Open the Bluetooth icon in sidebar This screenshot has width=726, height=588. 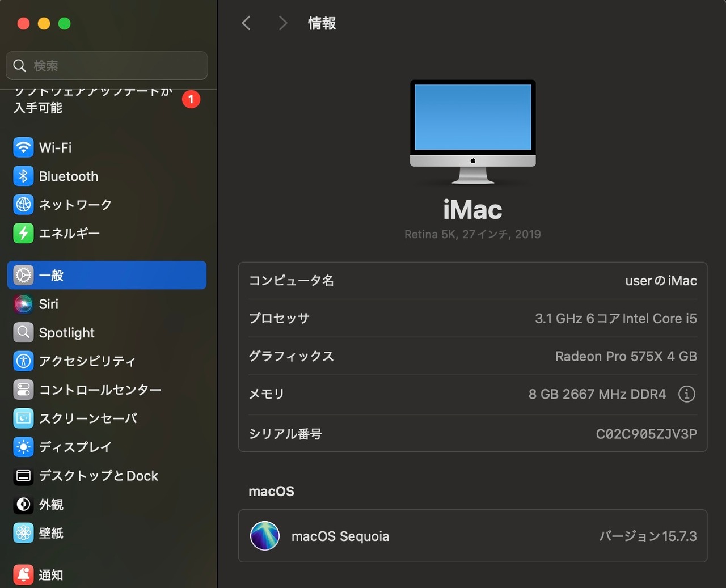[x=23, y=176]
